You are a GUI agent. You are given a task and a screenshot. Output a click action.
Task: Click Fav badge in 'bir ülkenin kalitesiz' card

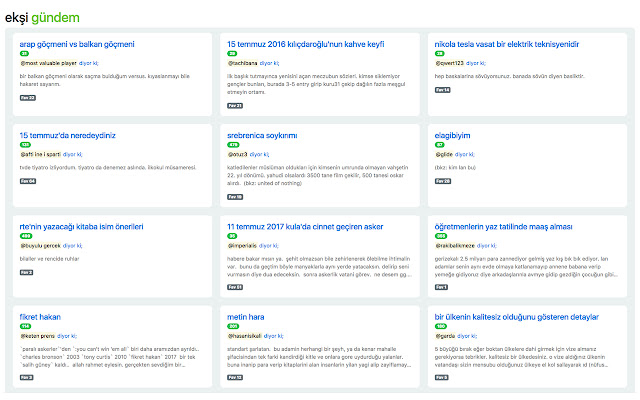click(x=442, y=378)
